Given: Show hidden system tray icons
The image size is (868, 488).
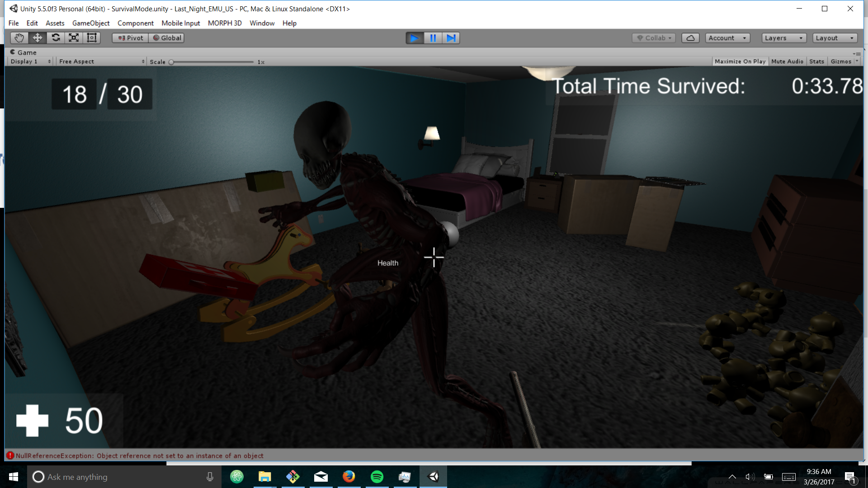Looking at the screenshot, I should tap(732, 477).
